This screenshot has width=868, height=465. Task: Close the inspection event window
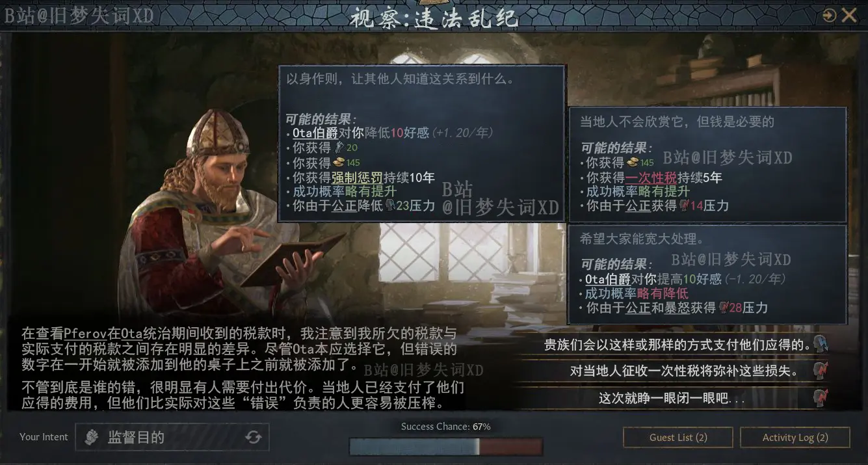pyautogui.click(x=849, y=16)
